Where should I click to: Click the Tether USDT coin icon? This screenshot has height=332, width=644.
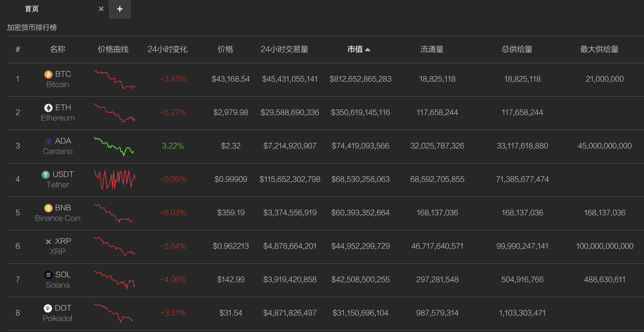(x=46, y=174)
